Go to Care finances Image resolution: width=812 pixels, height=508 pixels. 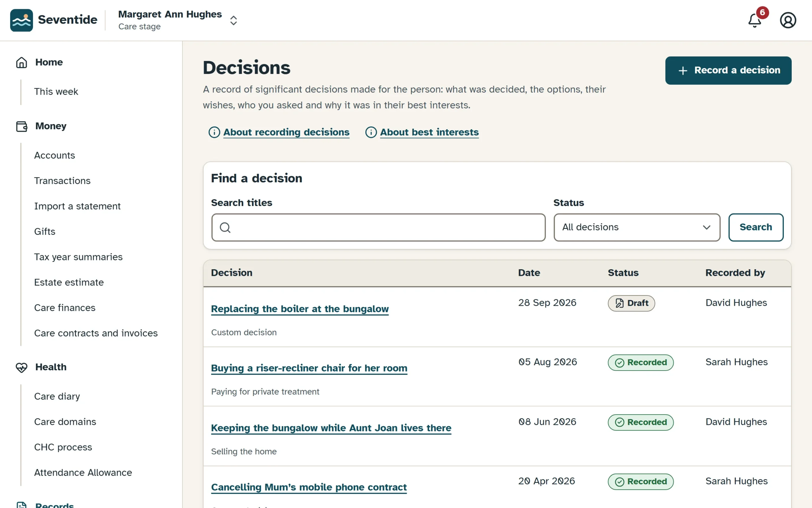65,308
